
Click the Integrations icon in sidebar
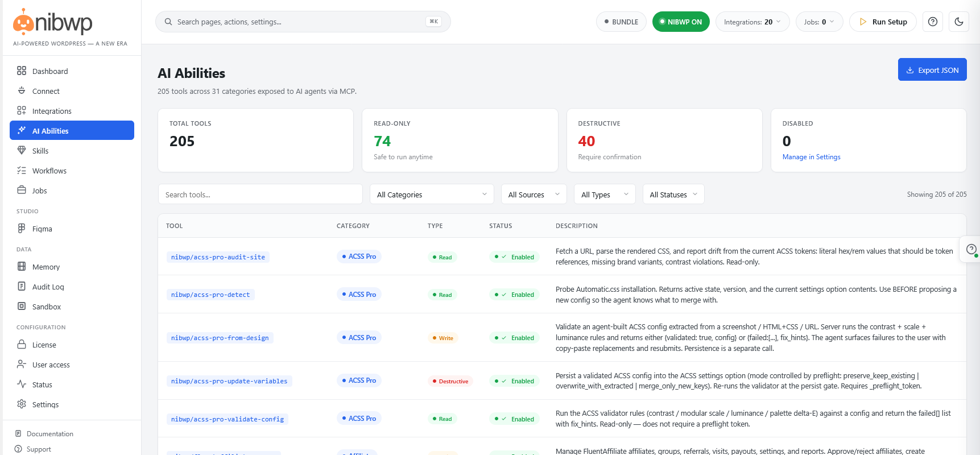[22, 110]
